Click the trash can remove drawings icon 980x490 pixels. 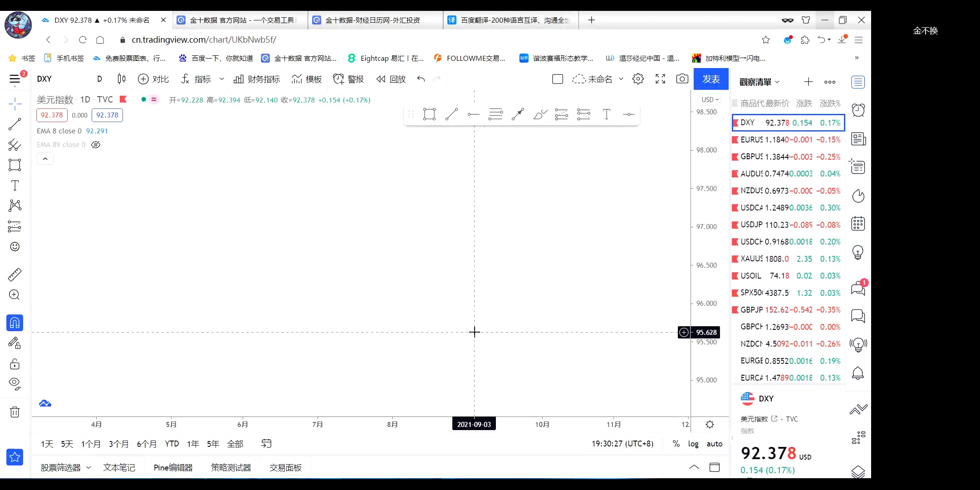[x=15, y=412]
